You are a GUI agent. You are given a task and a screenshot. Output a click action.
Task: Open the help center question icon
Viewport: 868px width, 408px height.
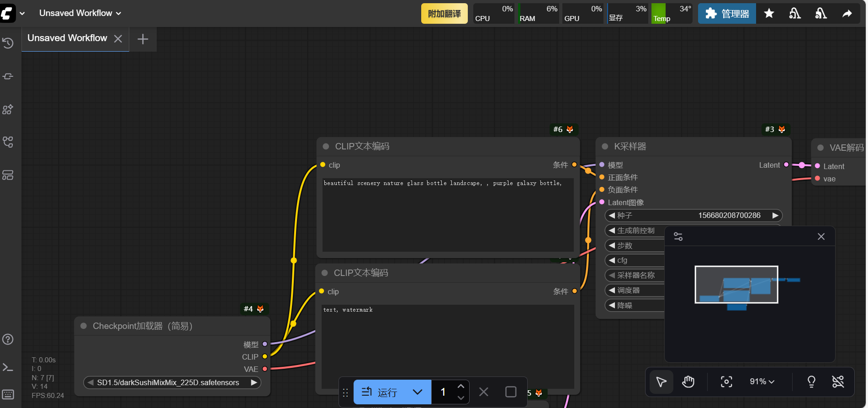coord(8,339)
